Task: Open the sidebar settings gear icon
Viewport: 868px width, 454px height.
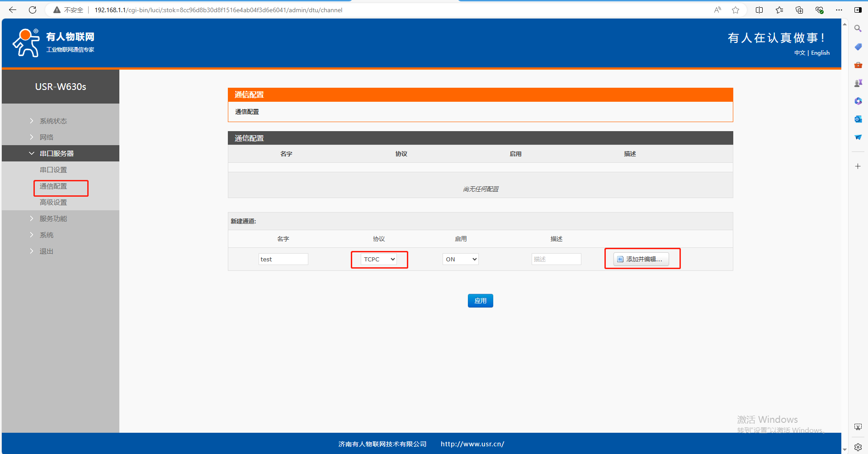Action: [858, 447]
